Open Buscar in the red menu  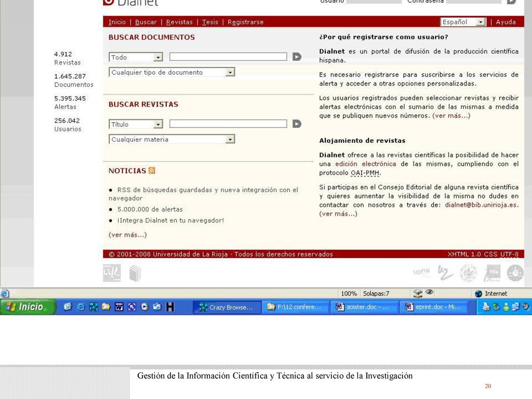tap(146, 22)
